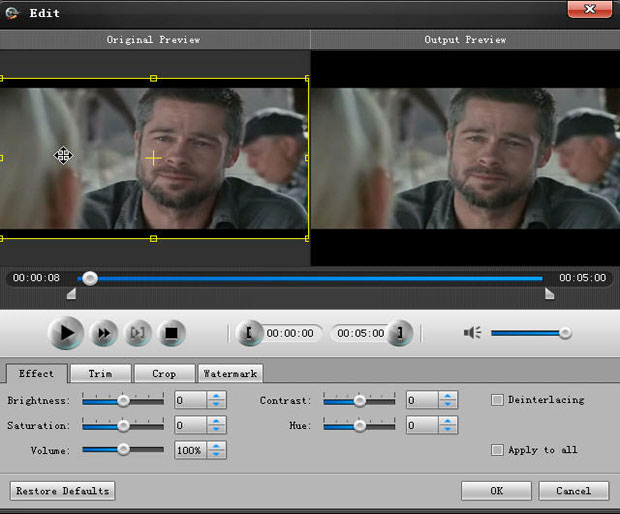This screenshot has height=514, width=620.
Task: Click the Contrast value field
Action: tap(422, 400)
